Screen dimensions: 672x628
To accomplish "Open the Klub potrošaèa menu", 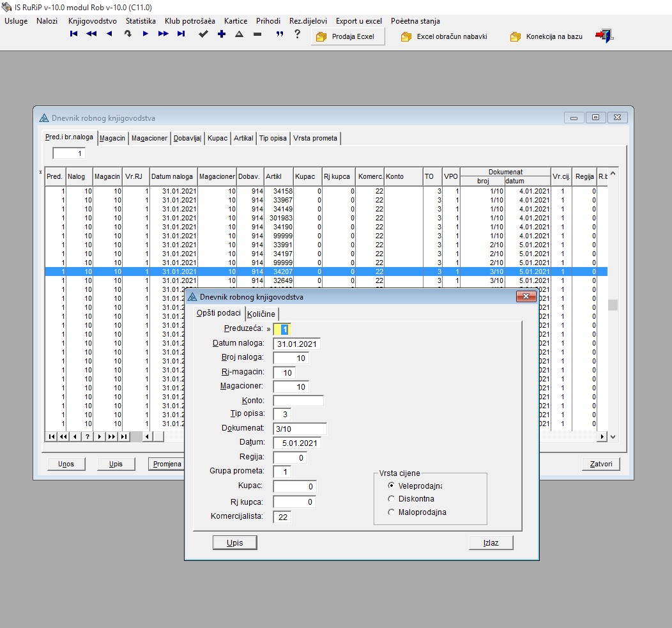I will (x=190, y=21).
